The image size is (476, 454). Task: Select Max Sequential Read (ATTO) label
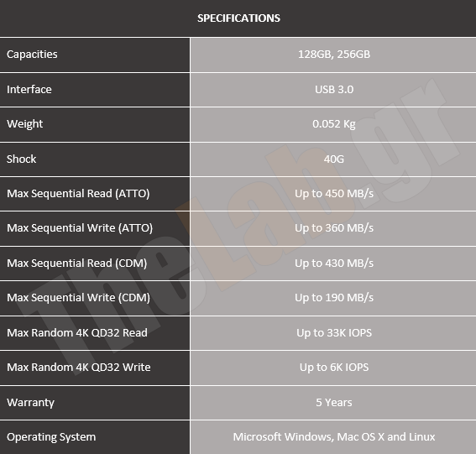click(78, 194)
